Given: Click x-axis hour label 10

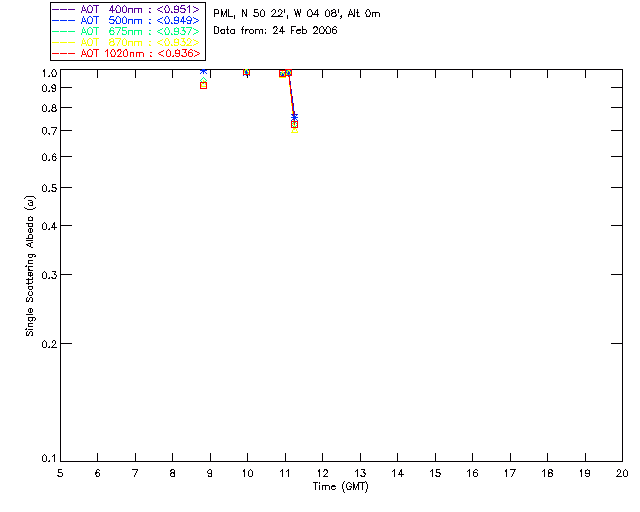Looking at the screenshot, I should (x=247, y=473).
